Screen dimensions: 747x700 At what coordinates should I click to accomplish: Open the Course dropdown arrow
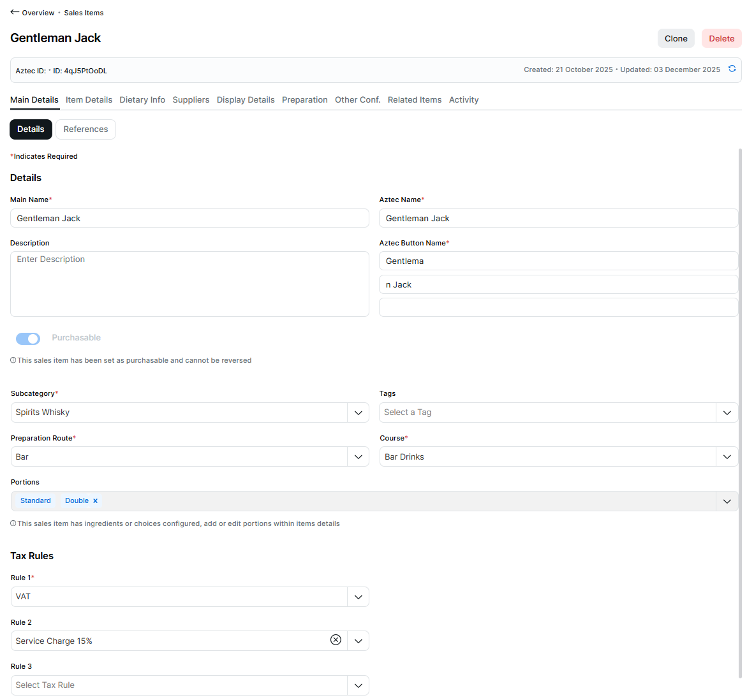click(727, 456)
